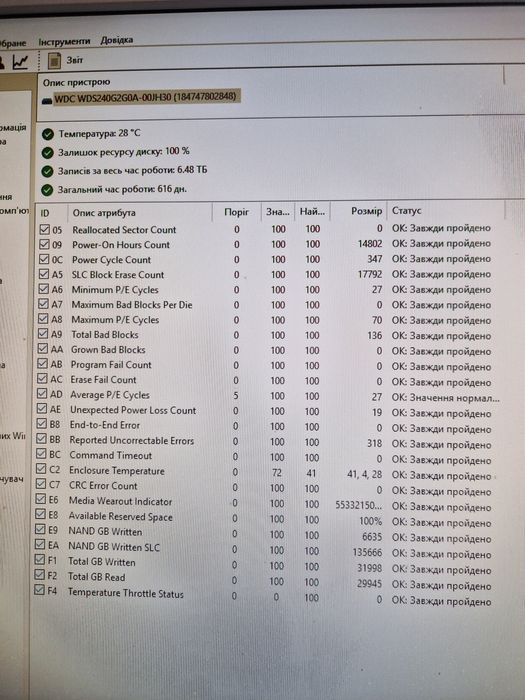Click size value 29945 for Total GB Read
525x700 pixels.
point(370,583)
